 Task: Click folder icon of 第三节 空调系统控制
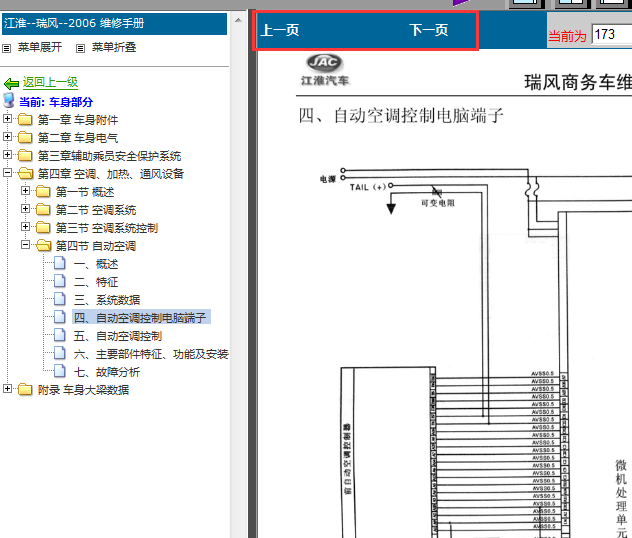pyautogui.click(x=43, y=228)
